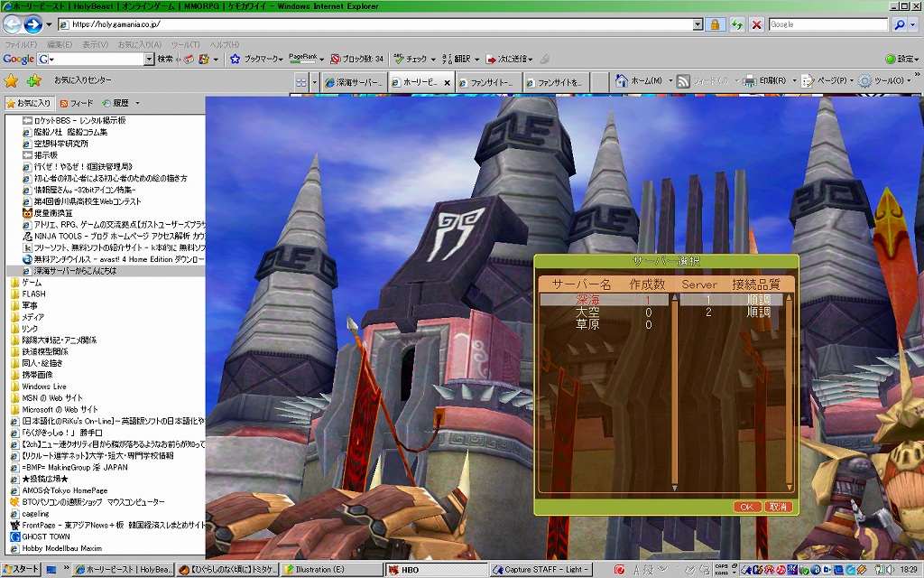
Task: Click the Google Toolbar bookmark star ブックマーク
Action: pos(236,59)
